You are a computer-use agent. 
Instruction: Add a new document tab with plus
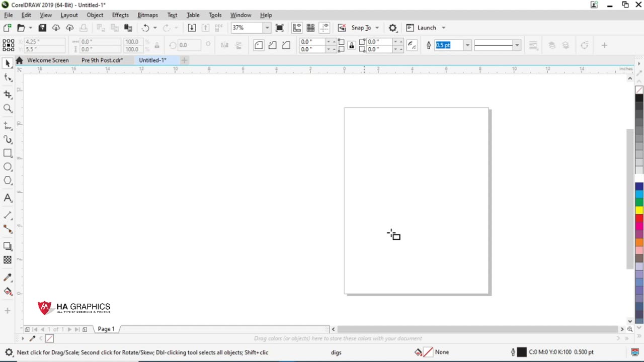[x=184, y=60]
